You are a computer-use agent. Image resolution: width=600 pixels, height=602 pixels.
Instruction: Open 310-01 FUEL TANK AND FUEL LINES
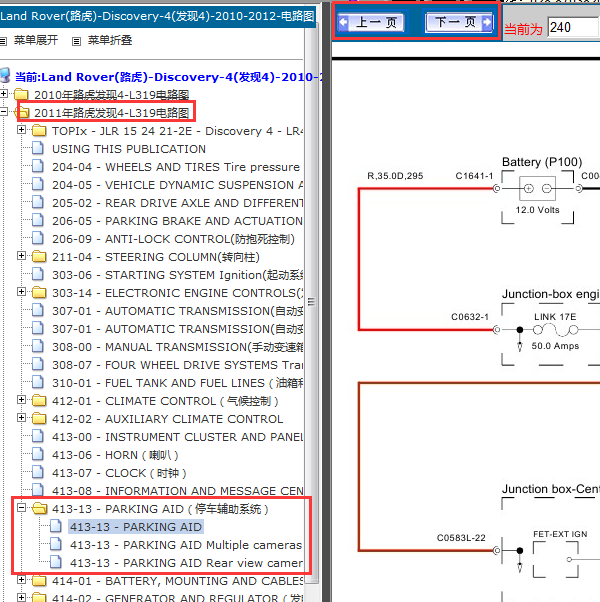click(177, 383)
